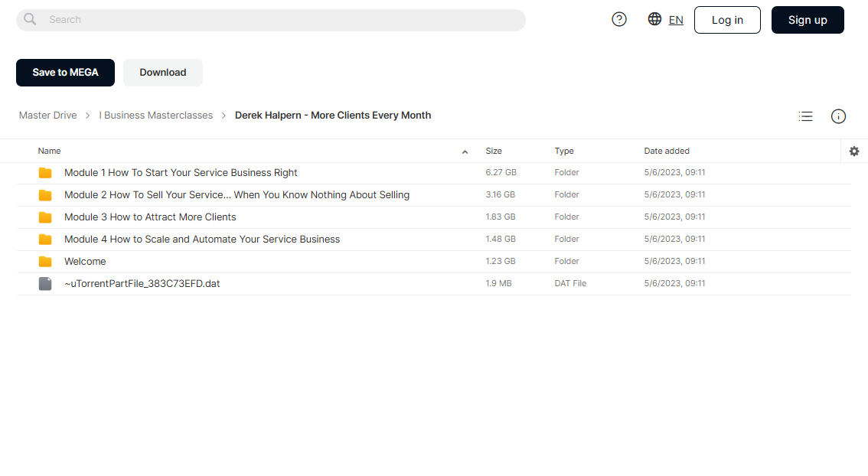The image size is (868, 476).
Task: Click date added in Module 1 row
Action: click(x=674, y=173)
